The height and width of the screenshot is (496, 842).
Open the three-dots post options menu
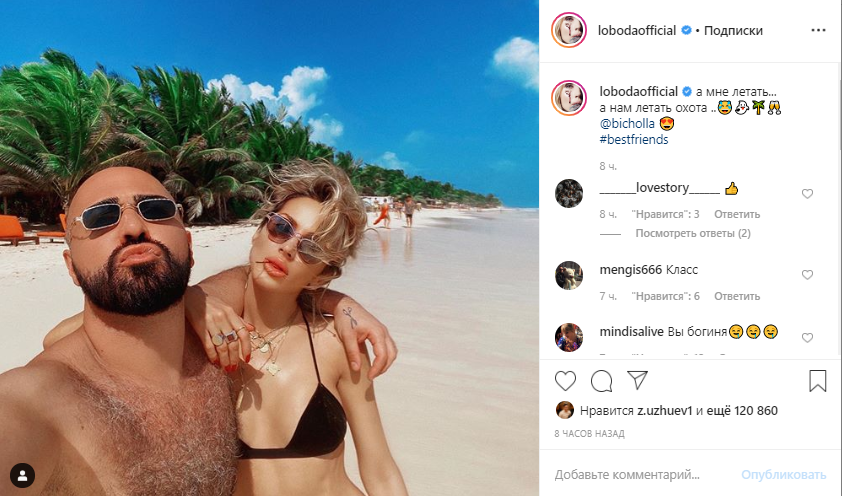[x=818, y=30]
